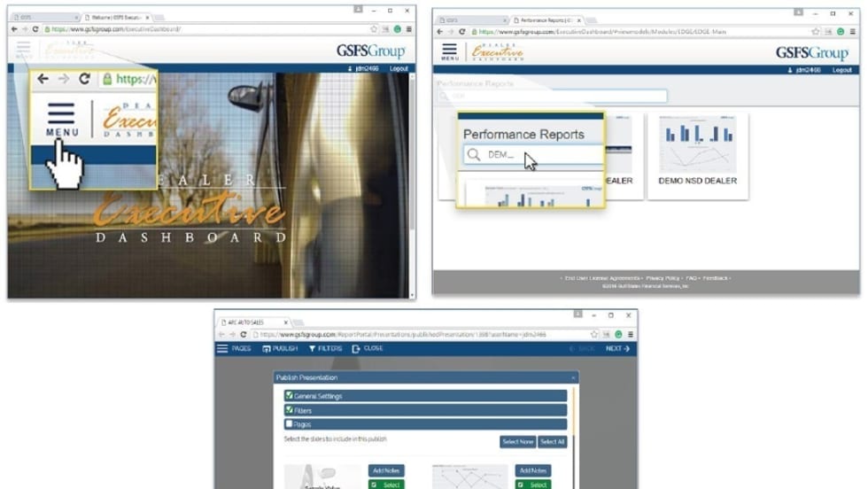Reload the Performance Reports browser page
The image size is (868, 489).
click(461, 31)
